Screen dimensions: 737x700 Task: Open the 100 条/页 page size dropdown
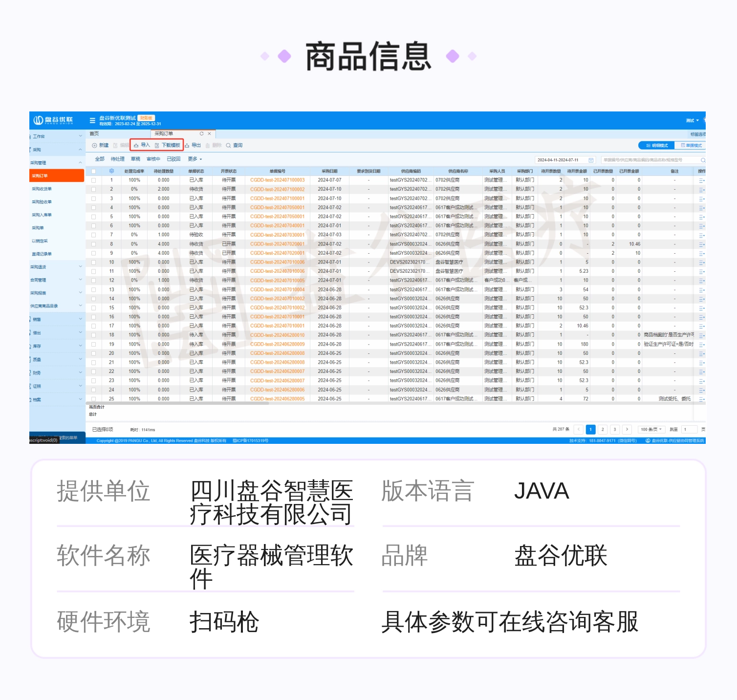click(x=651, y=429)
